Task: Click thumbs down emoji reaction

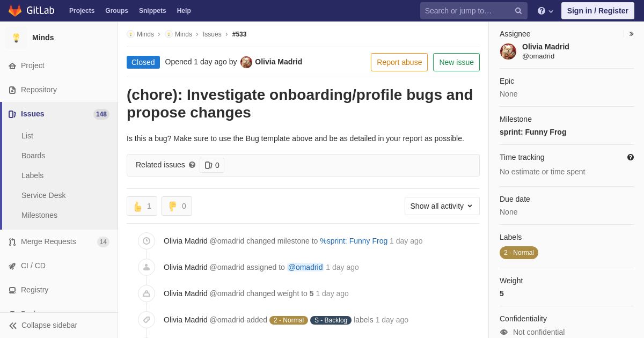Action: click(x=177, y=206)
